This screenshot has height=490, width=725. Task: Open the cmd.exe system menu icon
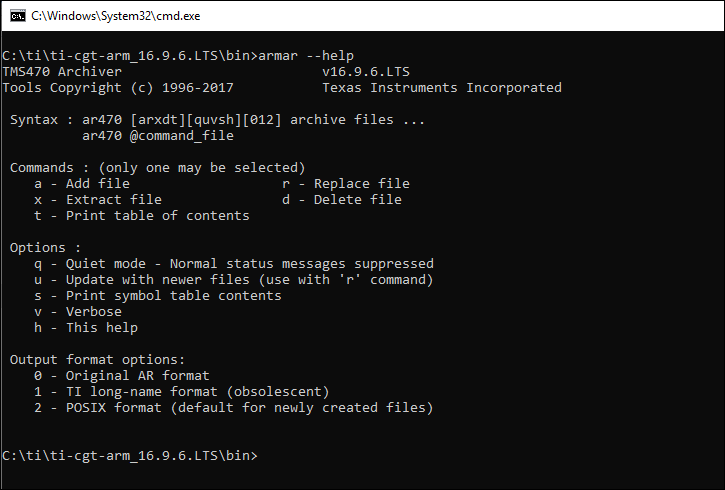(x=15, y=16)
